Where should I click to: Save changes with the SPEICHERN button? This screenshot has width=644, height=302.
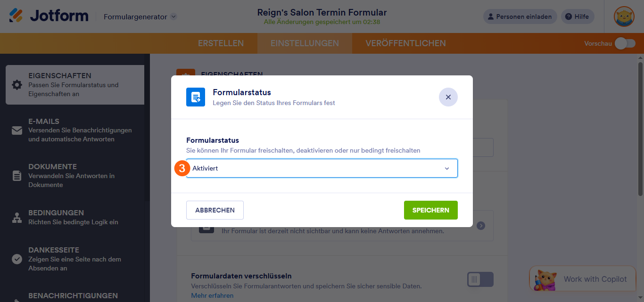coord(430,210)
